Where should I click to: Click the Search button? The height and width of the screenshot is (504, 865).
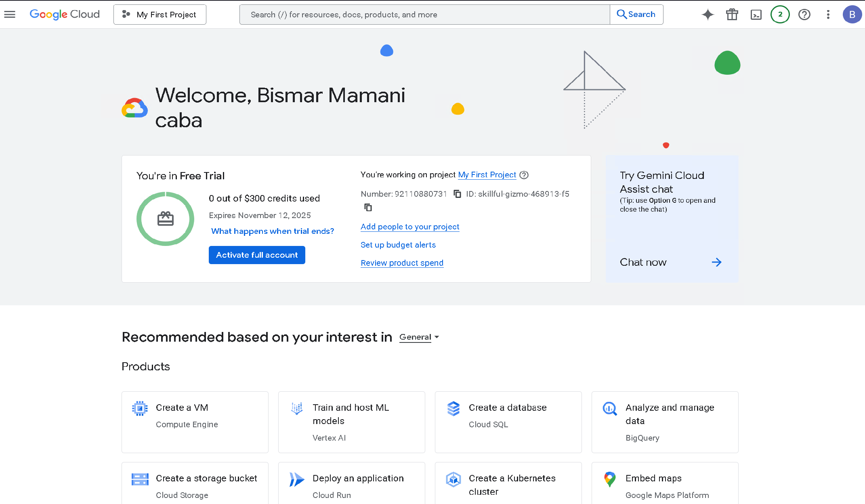tap(636, 15)
